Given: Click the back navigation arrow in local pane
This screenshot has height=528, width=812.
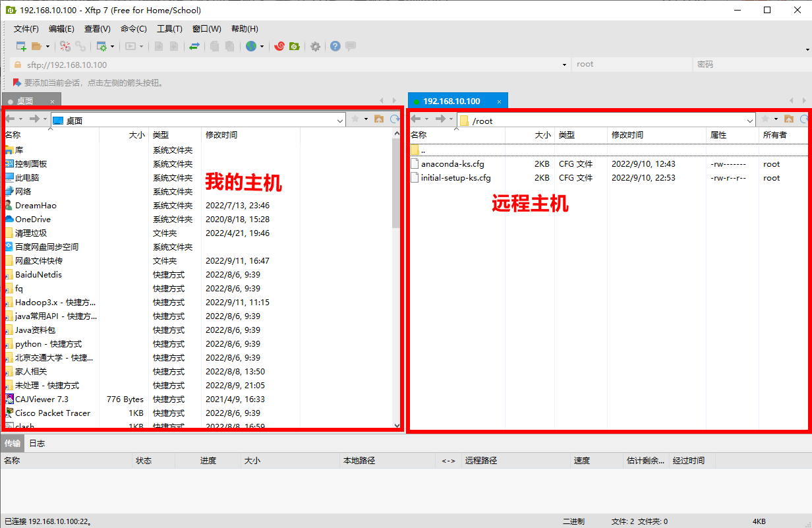Looking at the screenshot, I should pos(9,119).
